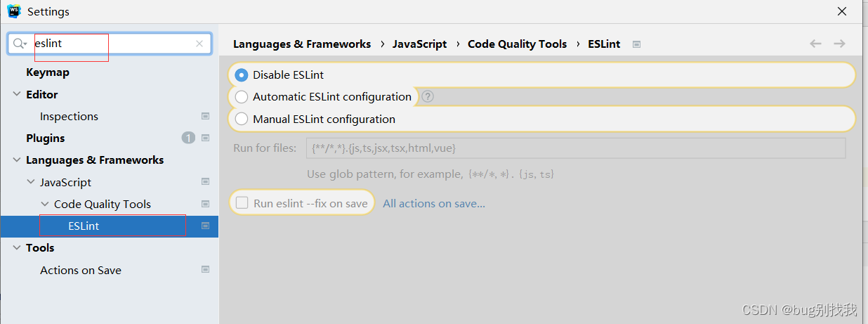This screenshot has height=324, width=868.
Task: Collapse the Tools tree section
Action: coord(17,247)
